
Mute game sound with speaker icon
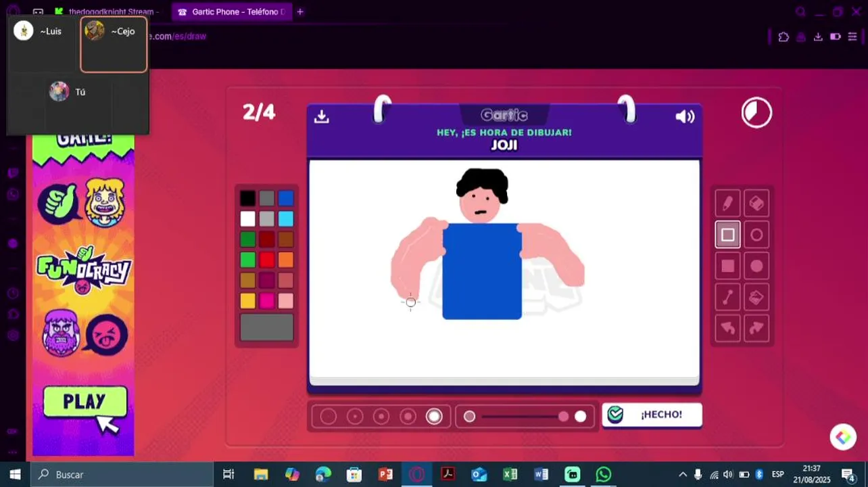point(685,116)
